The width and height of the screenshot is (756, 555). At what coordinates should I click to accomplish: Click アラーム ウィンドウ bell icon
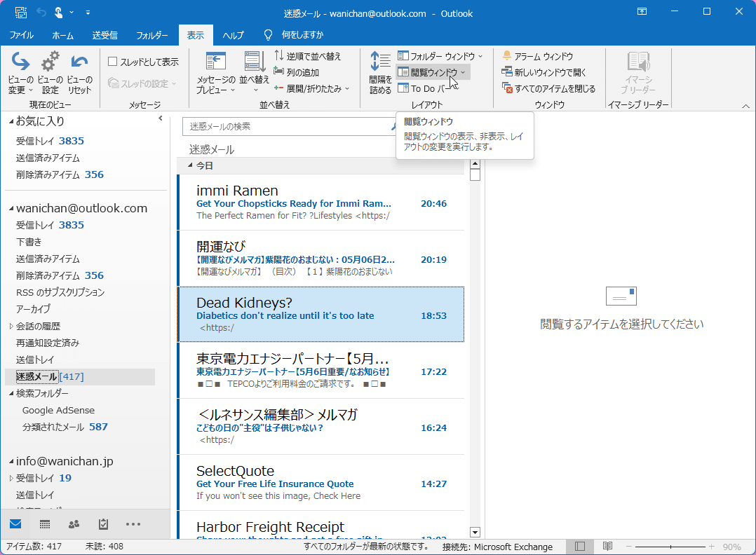coord(507,56)
